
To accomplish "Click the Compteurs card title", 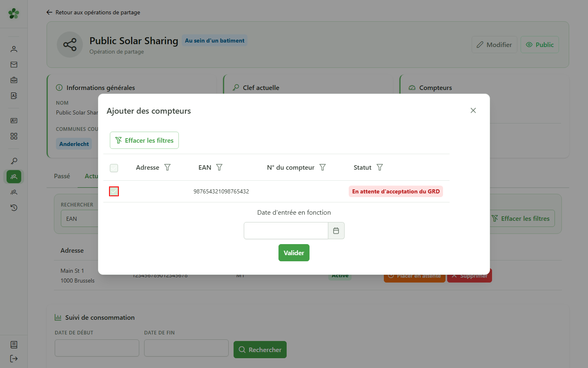I will tap(436, 88).
